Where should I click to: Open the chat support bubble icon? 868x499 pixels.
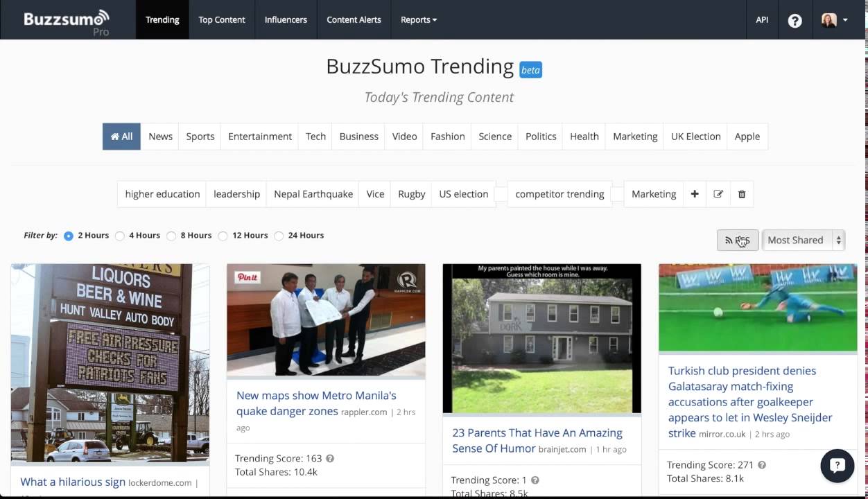pos(837,466)
